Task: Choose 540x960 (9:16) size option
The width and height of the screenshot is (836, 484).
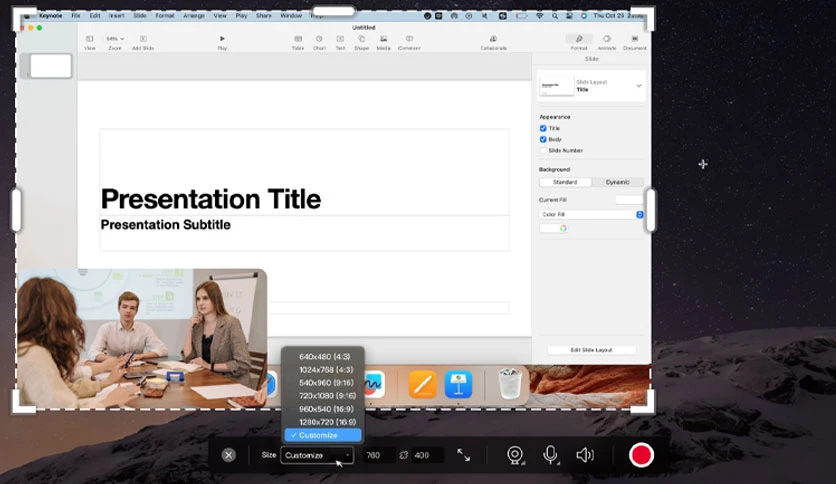Action: coord(324,383)
